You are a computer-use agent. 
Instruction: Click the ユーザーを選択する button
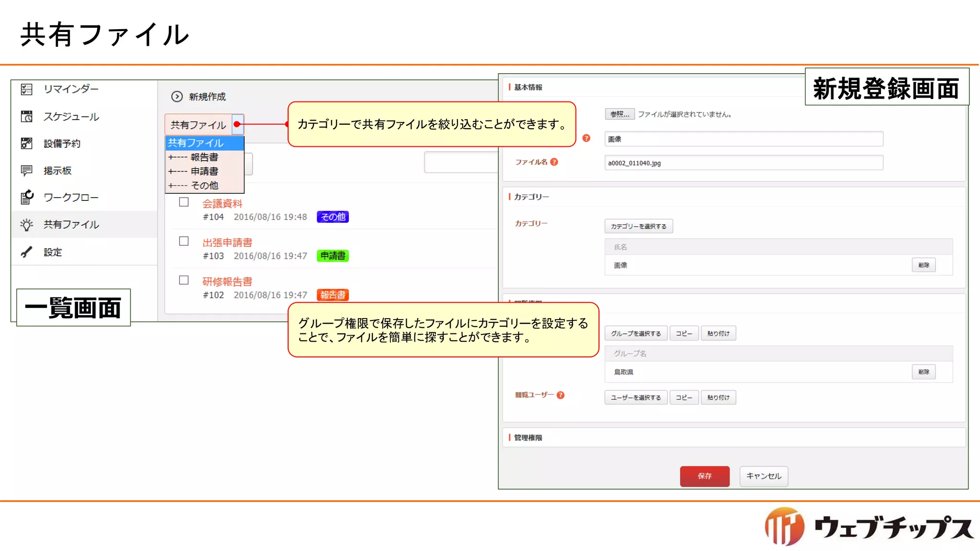(636, 397)
